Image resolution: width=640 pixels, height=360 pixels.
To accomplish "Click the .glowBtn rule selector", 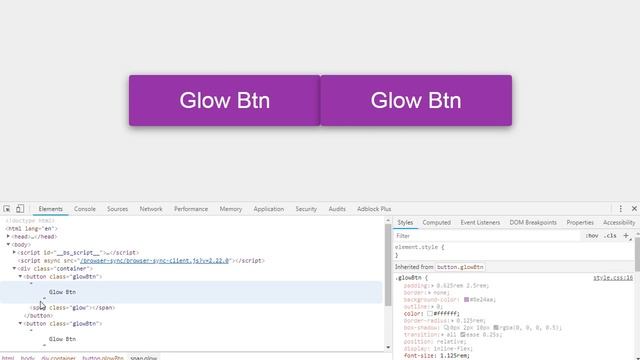I will coord(409,278).
